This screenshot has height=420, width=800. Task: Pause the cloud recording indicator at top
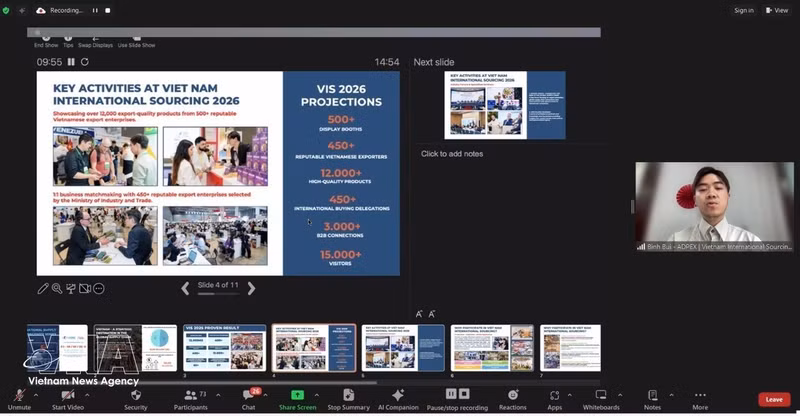coord(95,10)
